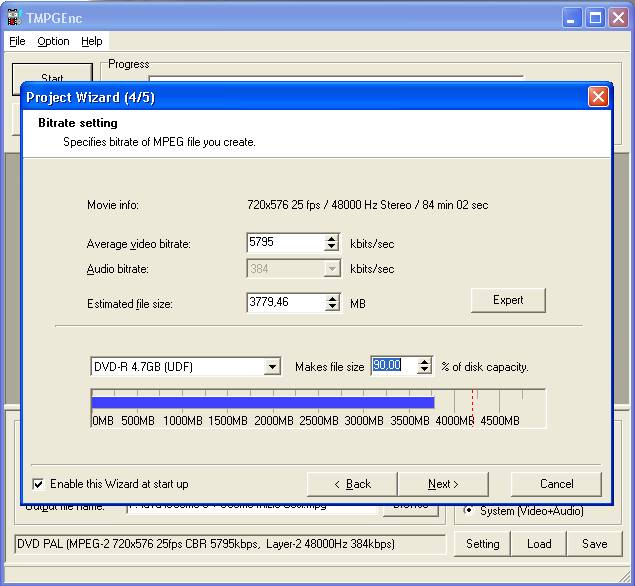Viewport: 635px width, 586px height.
Task: Click the Bitrate setting heading
Action: click(x=78, y=123)
